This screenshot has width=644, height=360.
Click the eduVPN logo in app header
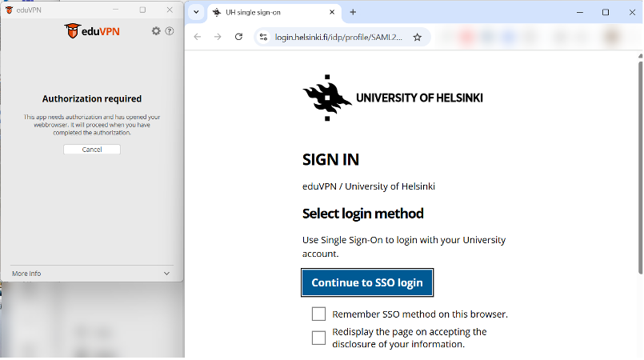tap(91, 31)
